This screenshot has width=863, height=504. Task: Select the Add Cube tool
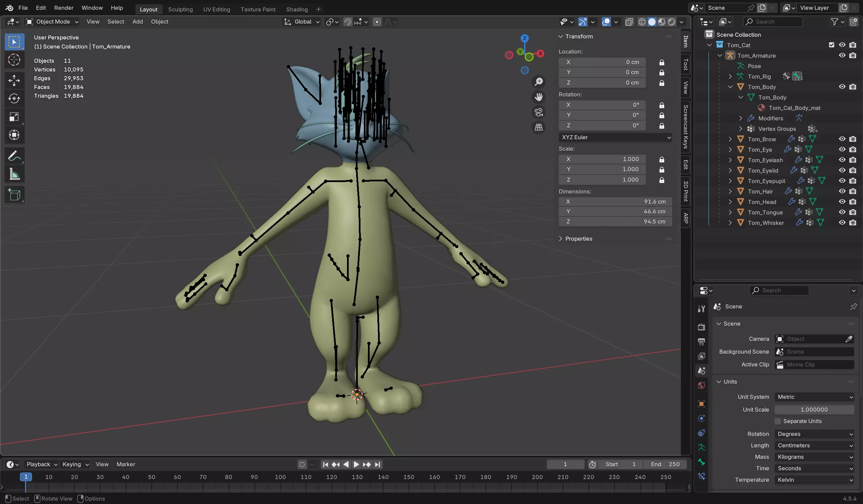click(14, 195)
